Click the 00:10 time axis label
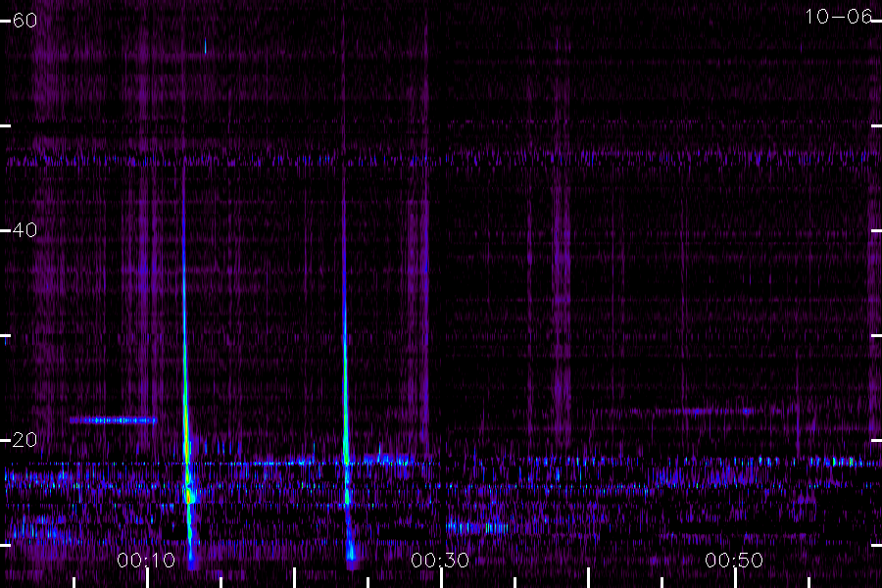 [x=146, y=560]
